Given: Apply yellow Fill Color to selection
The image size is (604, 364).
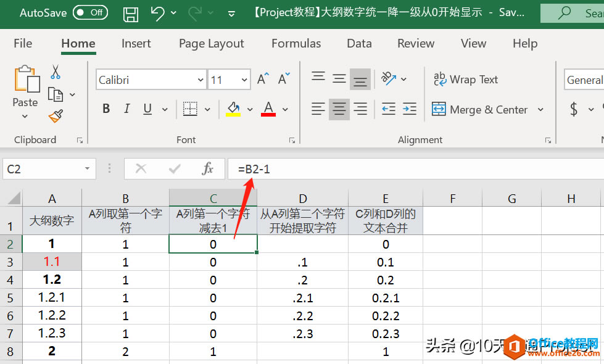Looking at the screenshot, I should pos(234,109).
